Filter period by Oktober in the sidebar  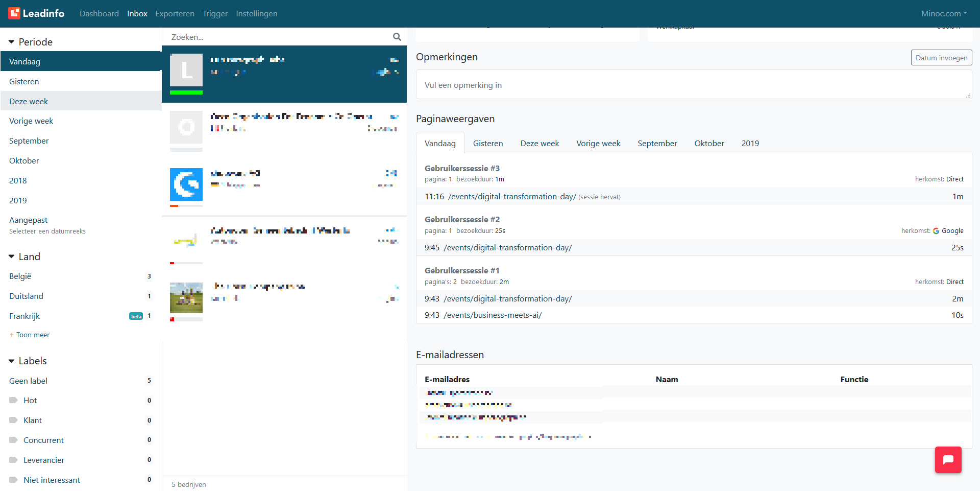click(81, 160)
